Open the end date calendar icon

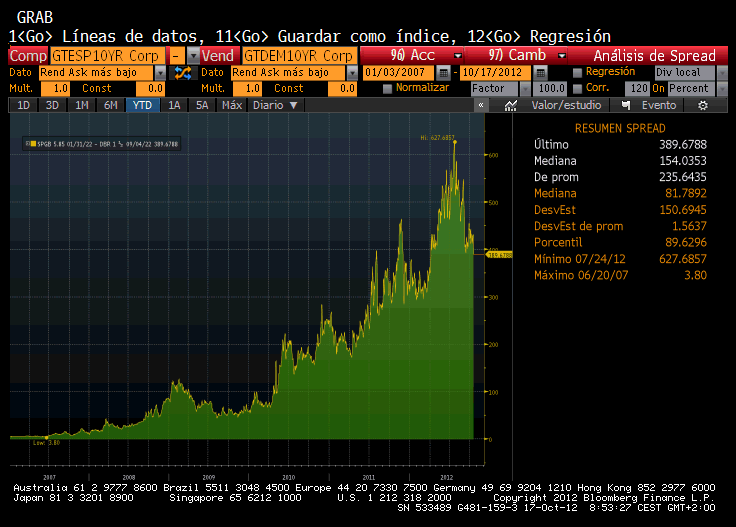pyautogui.click(x=540, y=73)
